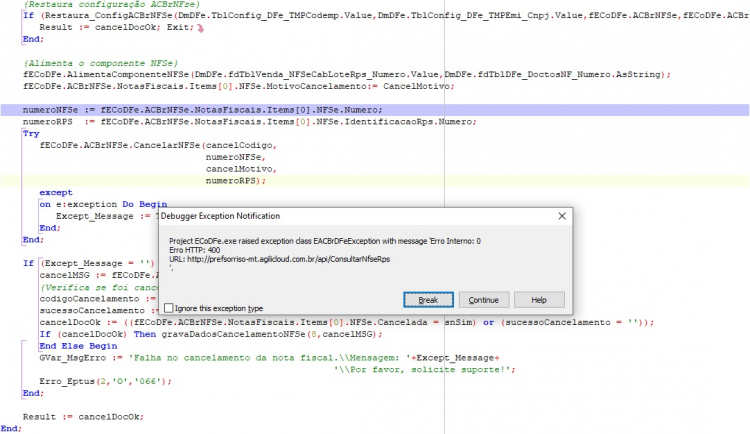Viewport: 750px width, 434px height.
Task: Click 'Result := cancelDocOk; Exit;' line
Action: click(117, 27)
